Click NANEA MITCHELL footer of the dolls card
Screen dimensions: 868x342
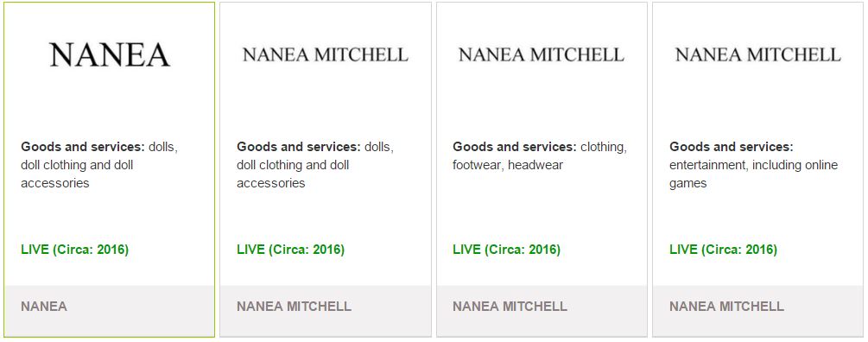point(294,306)
